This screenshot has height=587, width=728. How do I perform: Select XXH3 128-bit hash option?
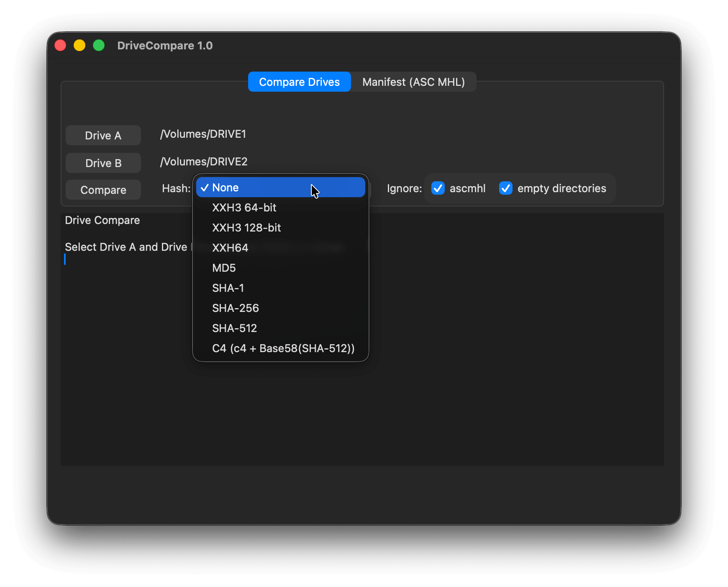(280, 228)
